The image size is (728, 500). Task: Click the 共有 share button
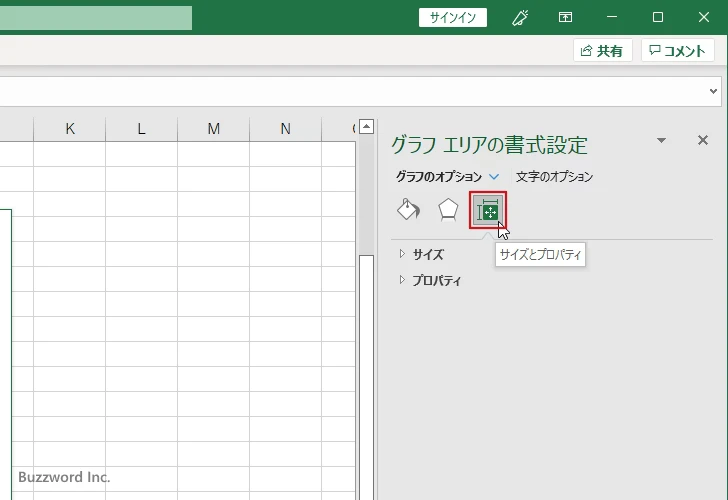[603, 50]
